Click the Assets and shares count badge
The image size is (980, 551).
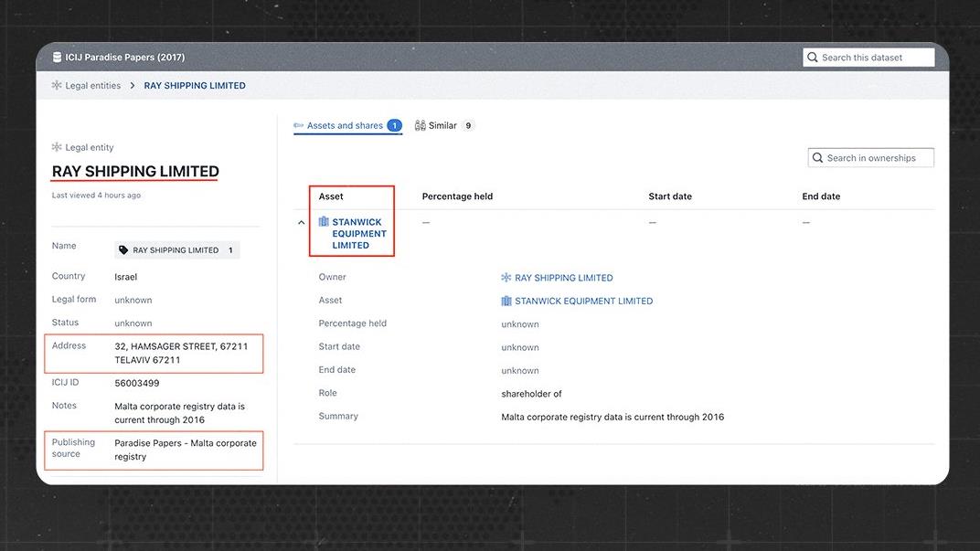click(394, 125)
